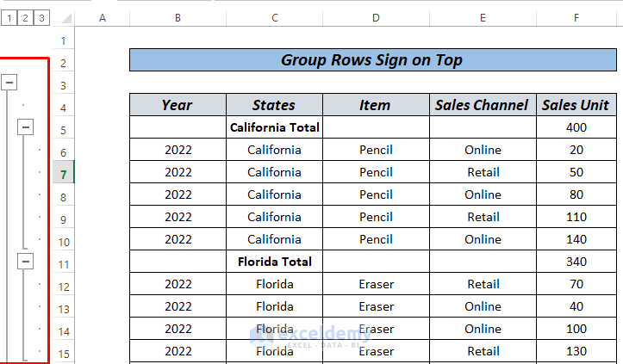Collapse the California group minus button
Viewport: 623px width, 364px height.
(x=26, y=127)
